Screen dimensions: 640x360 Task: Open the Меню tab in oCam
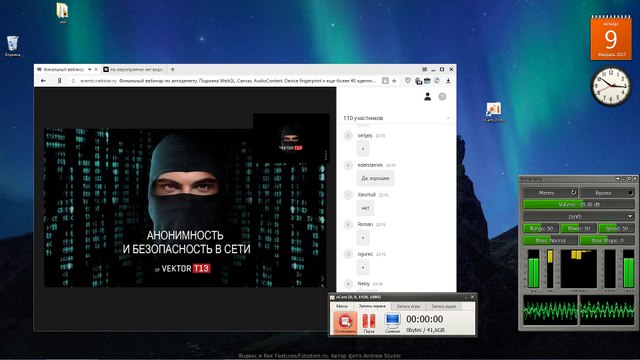point(342,306)
